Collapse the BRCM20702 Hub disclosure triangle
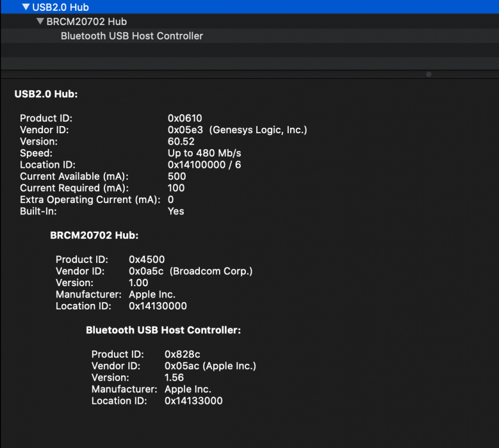Screen dimensions: 499x448 coord(40,22)
